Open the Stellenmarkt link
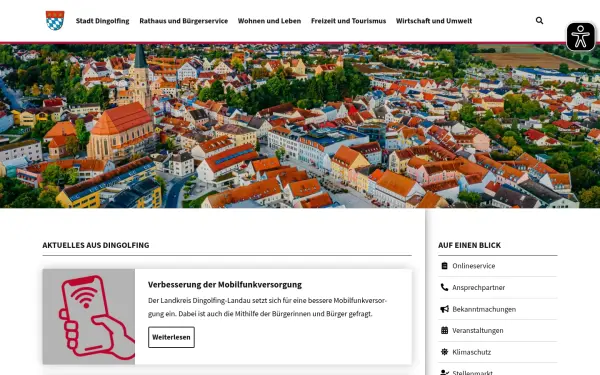Screen dimensions: 600x375 473,372
